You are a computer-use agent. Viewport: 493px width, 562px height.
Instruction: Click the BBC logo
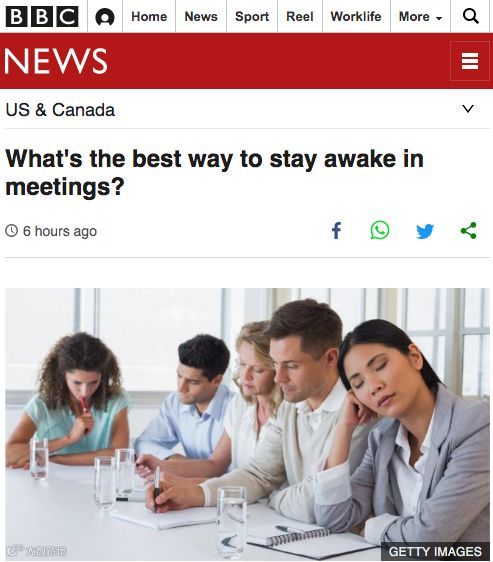tap(42, 16)
